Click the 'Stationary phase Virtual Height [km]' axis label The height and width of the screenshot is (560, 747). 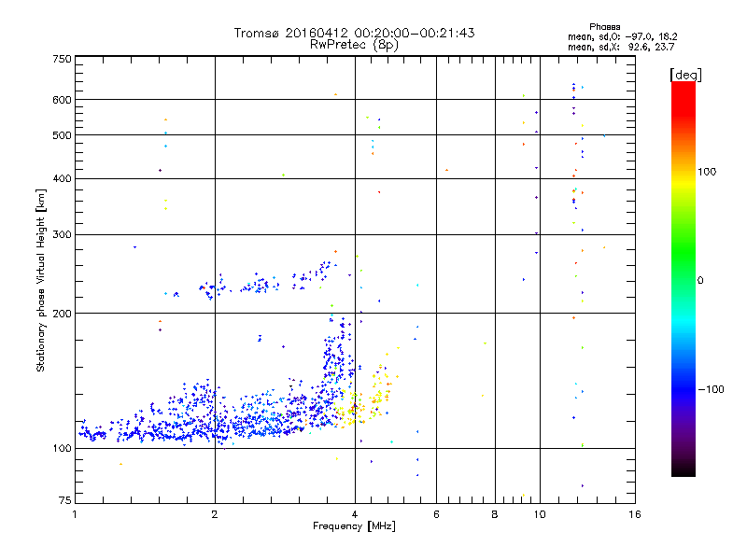pos(41,280)
